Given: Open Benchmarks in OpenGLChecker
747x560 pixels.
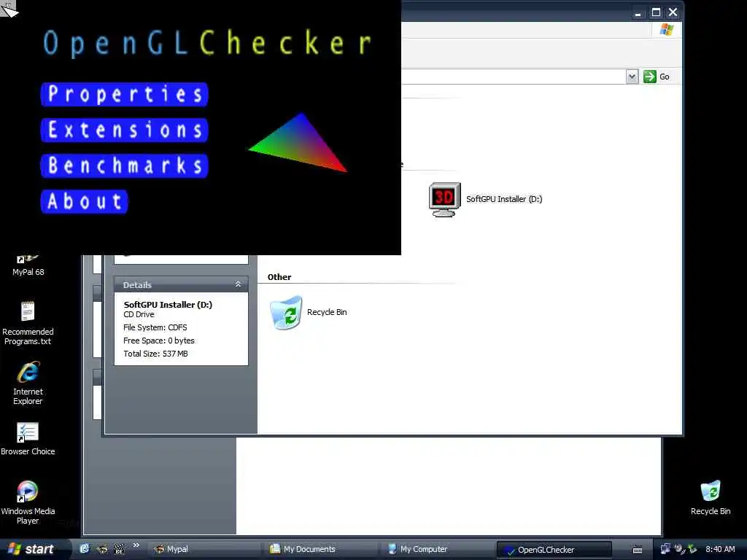Looking at the screenshot, I should [124, 166].
